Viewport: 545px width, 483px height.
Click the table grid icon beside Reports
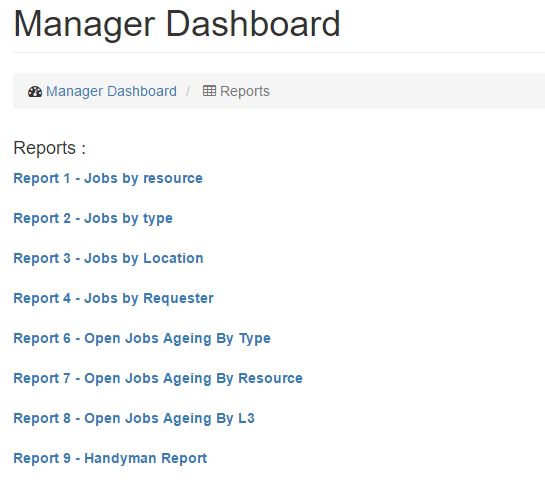coord(209,91)
